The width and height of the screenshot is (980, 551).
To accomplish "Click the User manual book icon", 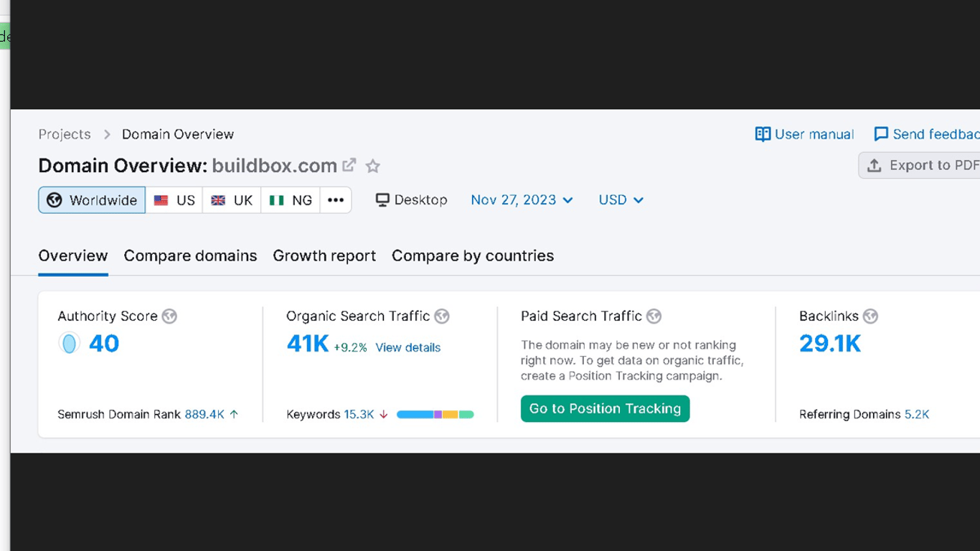I will [x=763, y=134].
